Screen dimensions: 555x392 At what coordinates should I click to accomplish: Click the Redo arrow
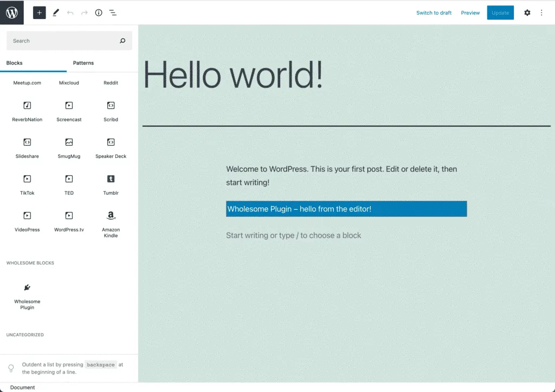point(84,13)
